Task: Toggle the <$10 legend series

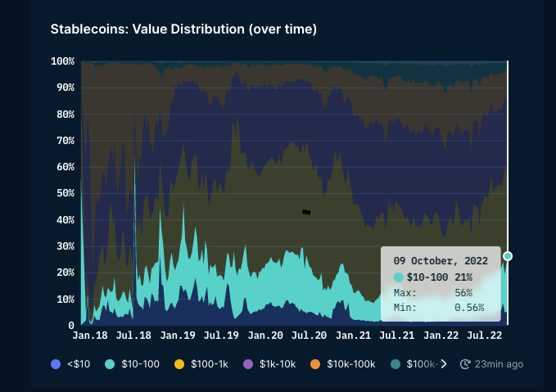Action: click(72, 364)
